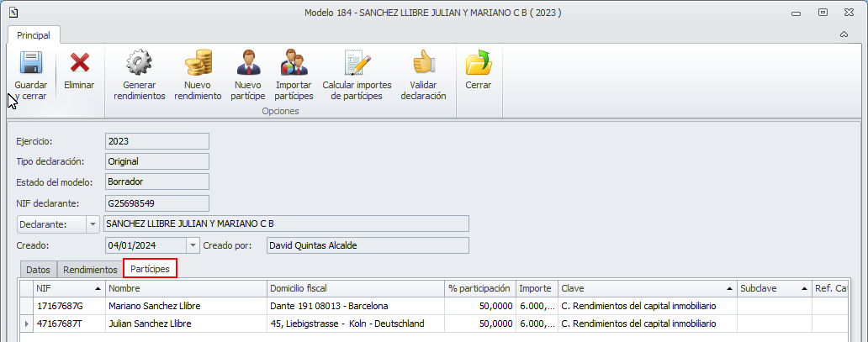Viewport: 868px width, 342px height.
Task: Click the grid's top-left select-all corner cell
Action: point(27,288)
